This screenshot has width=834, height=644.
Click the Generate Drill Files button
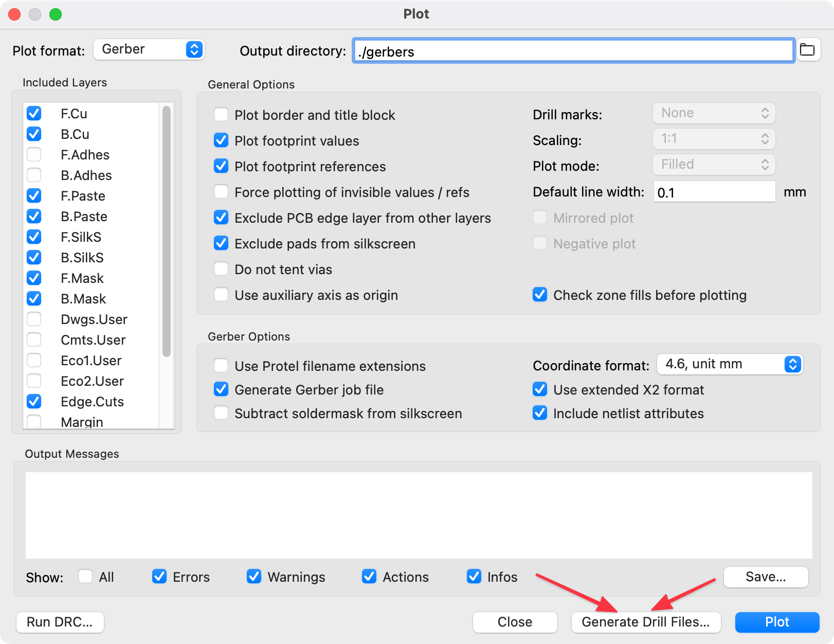[645, 622]
